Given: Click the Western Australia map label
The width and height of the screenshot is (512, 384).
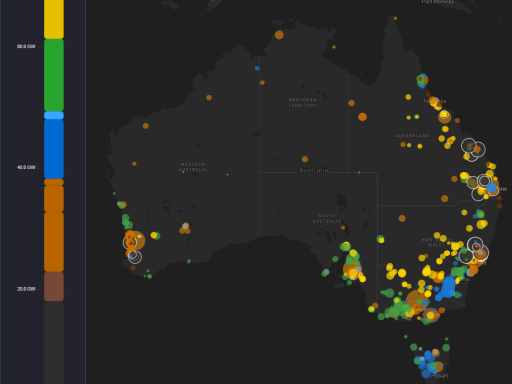Looking at the screenshot, I should [x=193, y=167].
